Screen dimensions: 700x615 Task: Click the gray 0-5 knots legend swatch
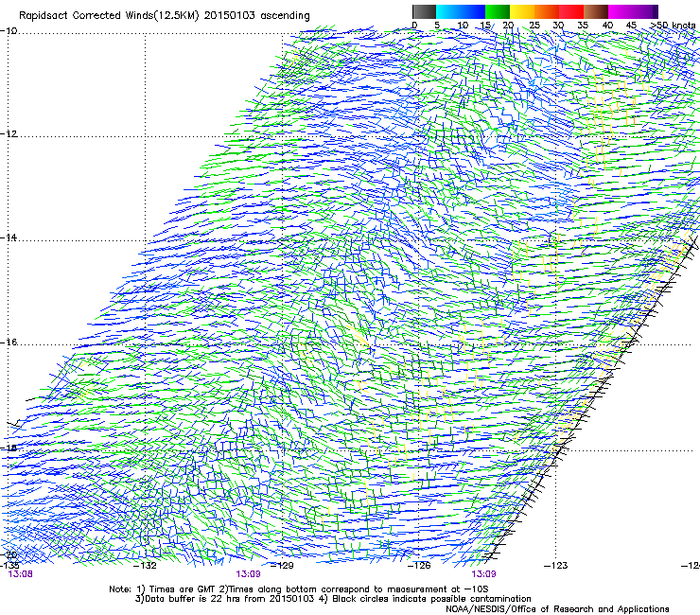[424, 11]
